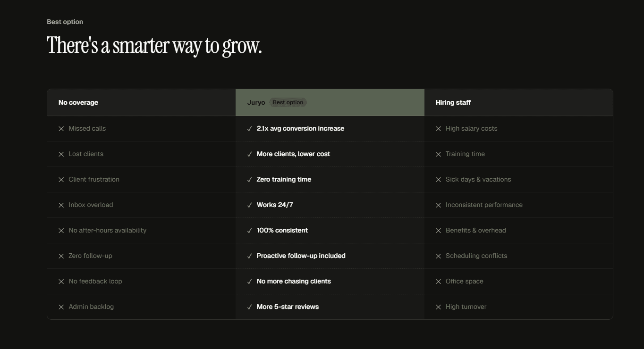Click the Works 24/7 text

click(x=275, y=205)
